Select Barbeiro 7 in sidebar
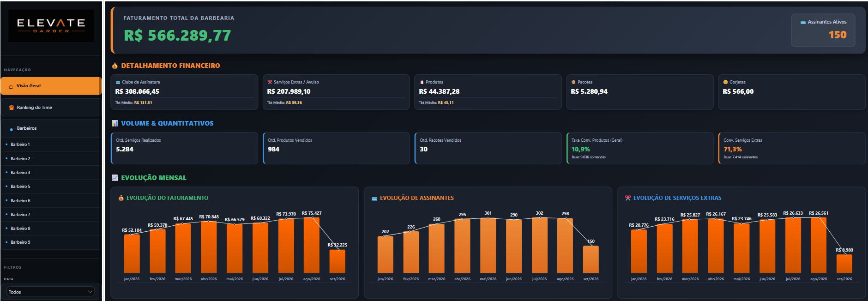This screenshot has height=301, width=868. click(51, 214)
